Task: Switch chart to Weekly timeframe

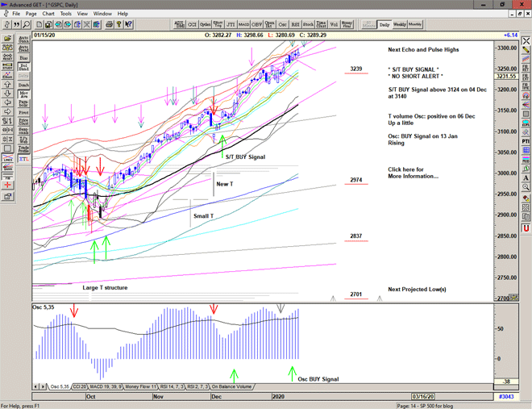Action: point(399,24)
